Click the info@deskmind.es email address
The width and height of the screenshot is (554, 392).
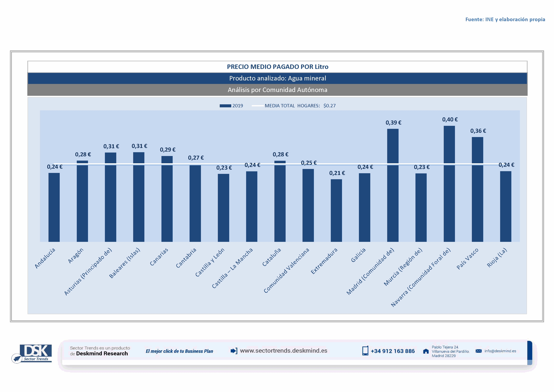(500, 351)
